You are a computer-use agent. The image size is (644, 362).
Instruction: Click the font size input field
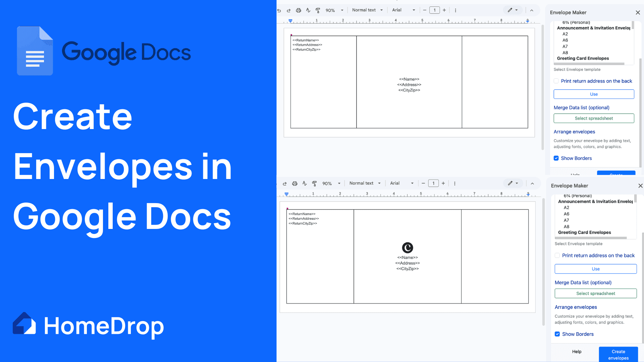pos(434,10)
